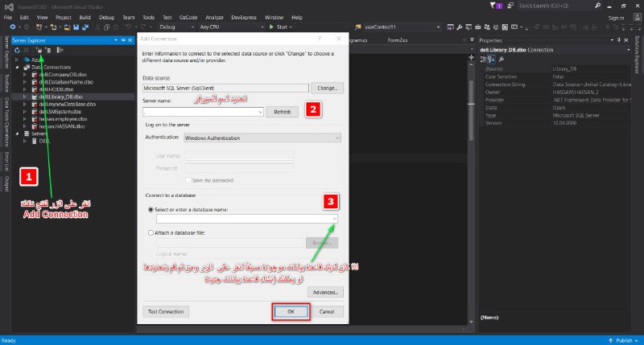Click the Sign in link
Image resolution: width=644 pixels, height=345 pixels.
point(616,18)
